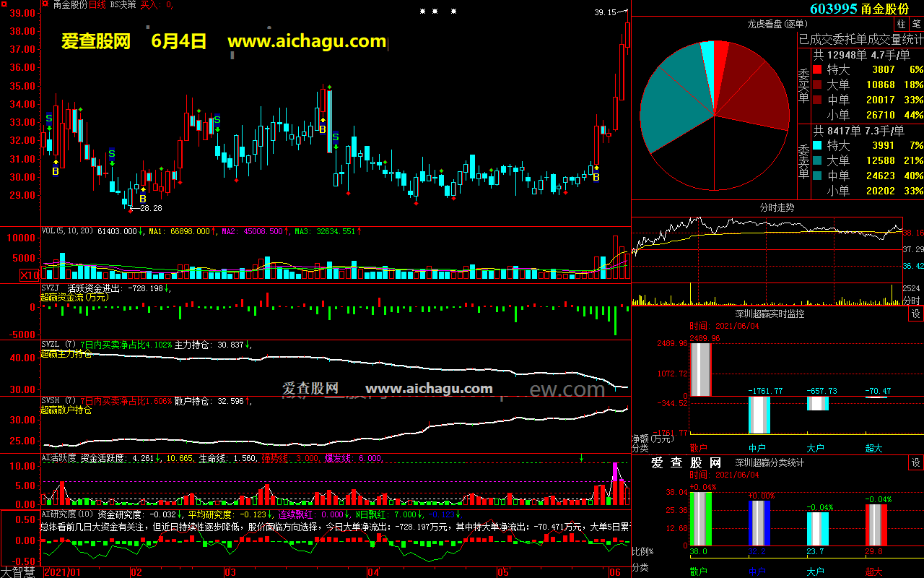924x578 pixels.
Task: Click the 中户 bar labelled -1761.77
Action: coord(759,415)
